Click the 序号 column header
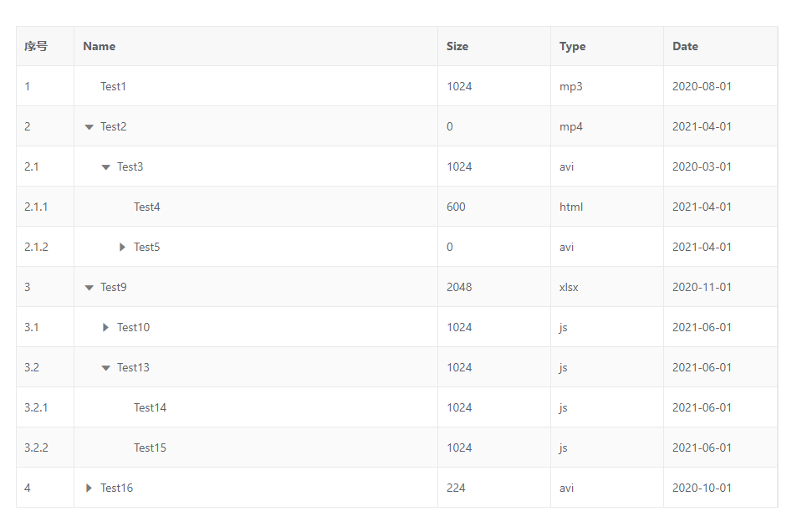This screenshot has height=532, width=802. [x=36, y=46]
